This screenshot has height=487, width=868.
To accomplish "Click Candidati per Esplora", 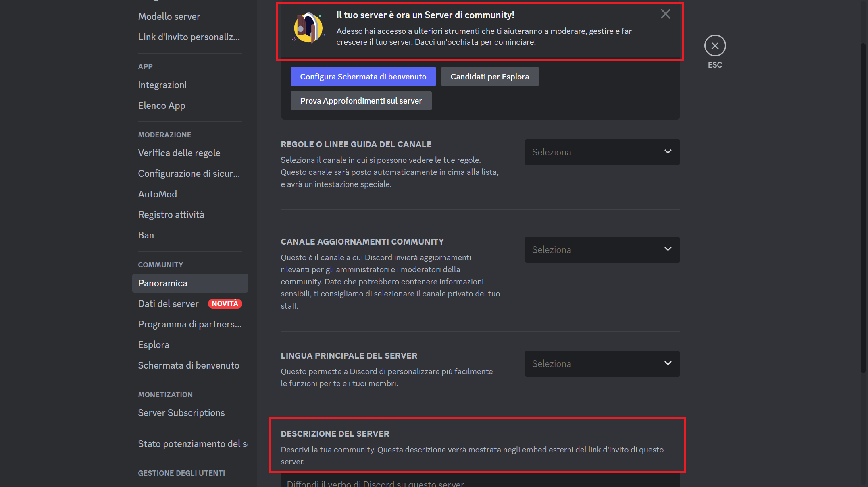I will point(489,76).
